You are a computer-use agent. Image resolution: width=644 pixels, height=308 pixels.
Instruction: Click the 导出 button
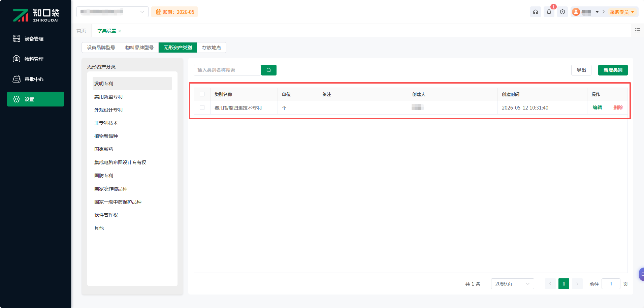581,70
